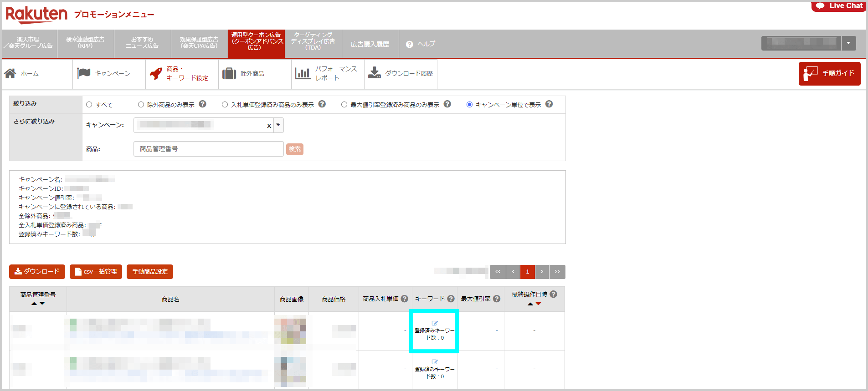Open Performance Report bar chart icon
This screenshot has width=868, height=391.
point(303,73)
